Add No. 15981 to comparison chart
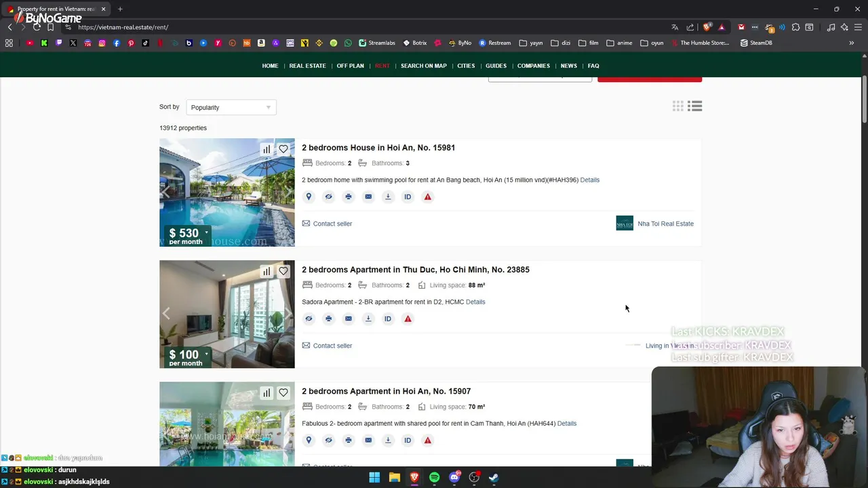The height and width of the screenshot is (488, 868). pos(267,149)
